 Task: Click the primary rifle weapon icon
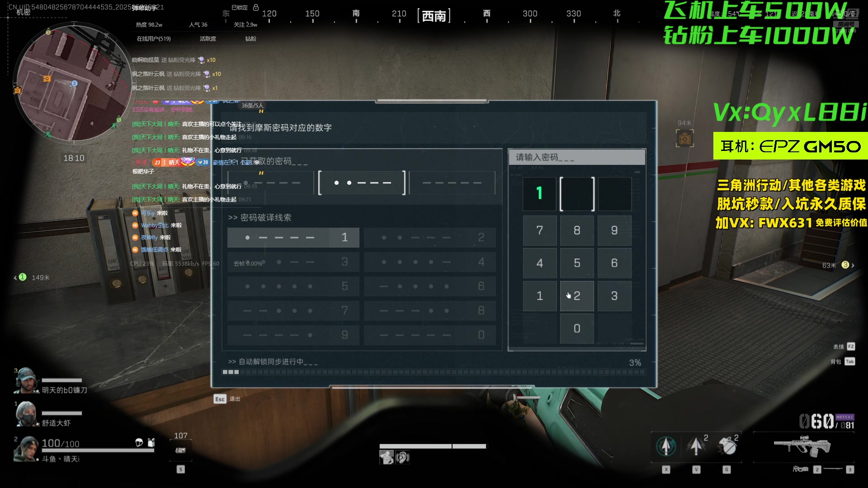pyautogui.click(x=802, y=446)
